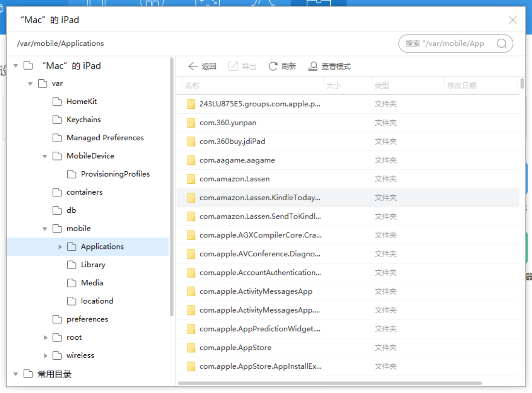Viewport: 532px width, 393px height.
Task: Go back with the 返回 button
Action: coord(202,66)
